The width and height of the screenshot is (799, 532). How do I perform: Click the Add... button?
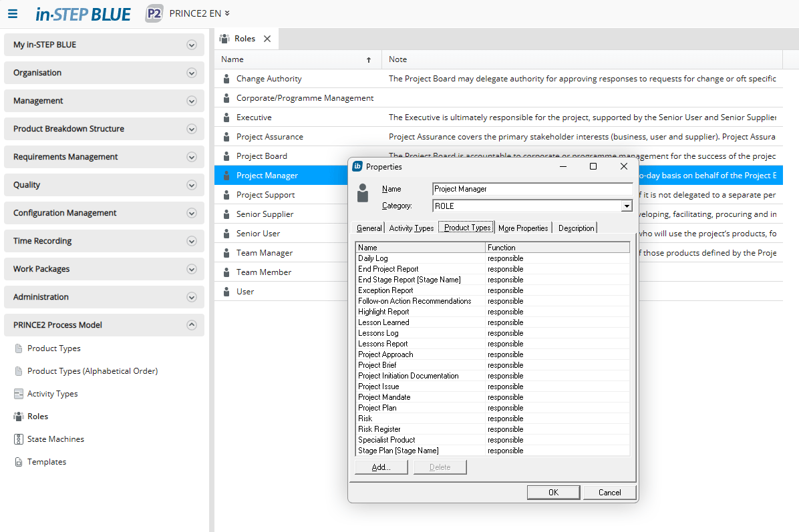click(x=381, y=467)
